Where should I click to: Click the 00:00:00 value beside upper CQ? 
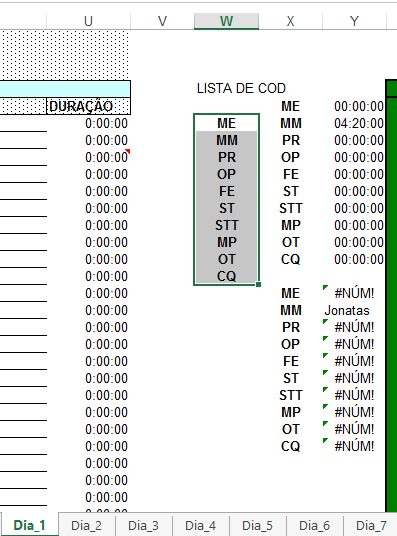[x=354, y=259]
